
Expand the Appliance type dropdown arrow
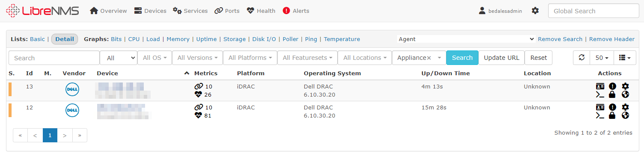439,58
